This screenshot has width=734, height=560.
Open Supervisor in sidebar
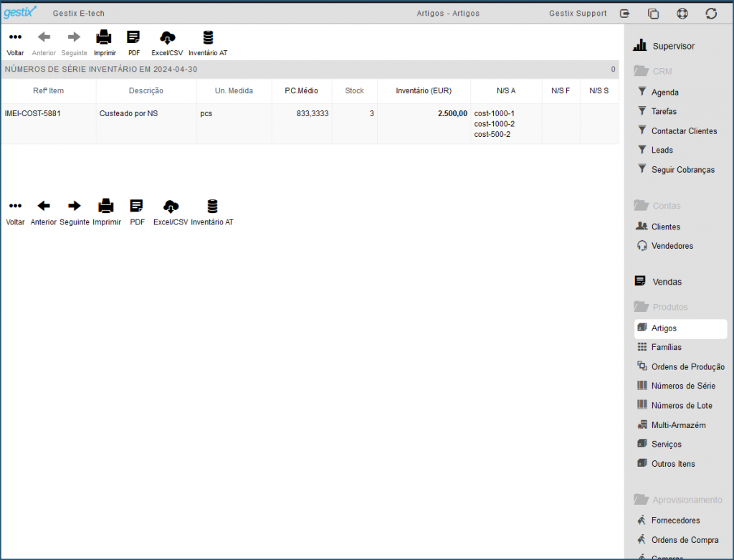tap(664, 46)
